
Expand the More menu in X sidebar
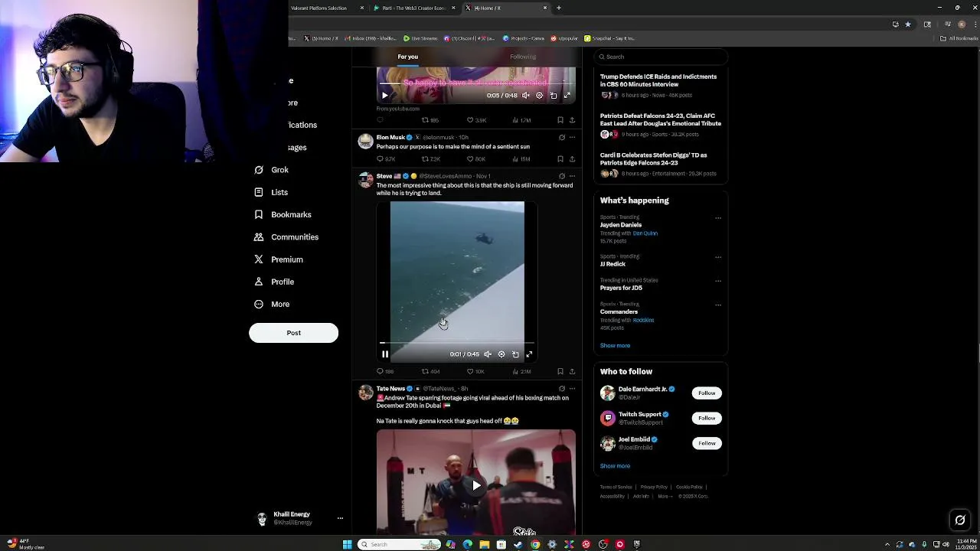point(272,304)
